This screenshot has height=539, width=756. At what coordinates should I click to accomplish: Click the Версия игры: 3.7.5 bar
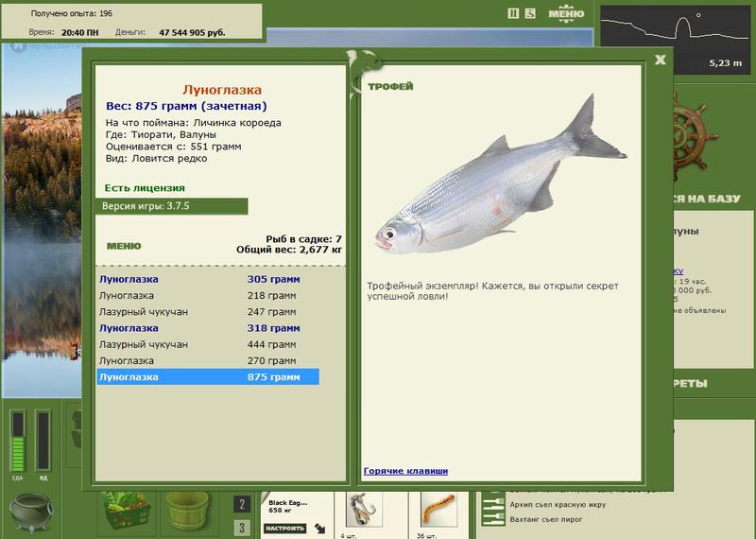(x=172, y=206)
